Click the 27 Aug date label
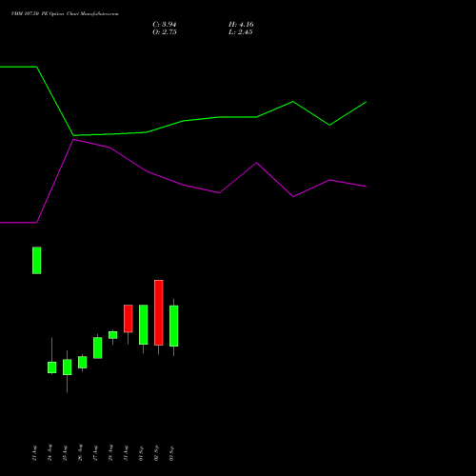Viewport: 476px width, 476px height. click(95, 453)
